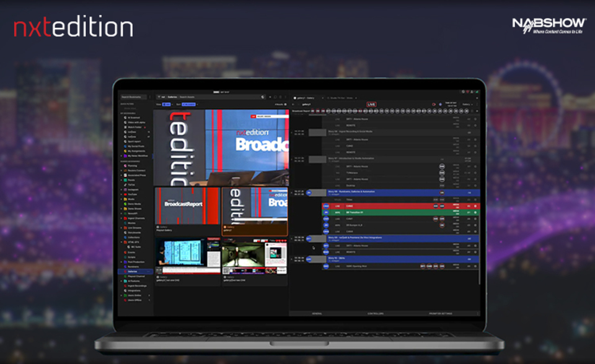Open the Gallery dropdown at top right
This screenshot has height=364, width=595.
coord(466,103)
